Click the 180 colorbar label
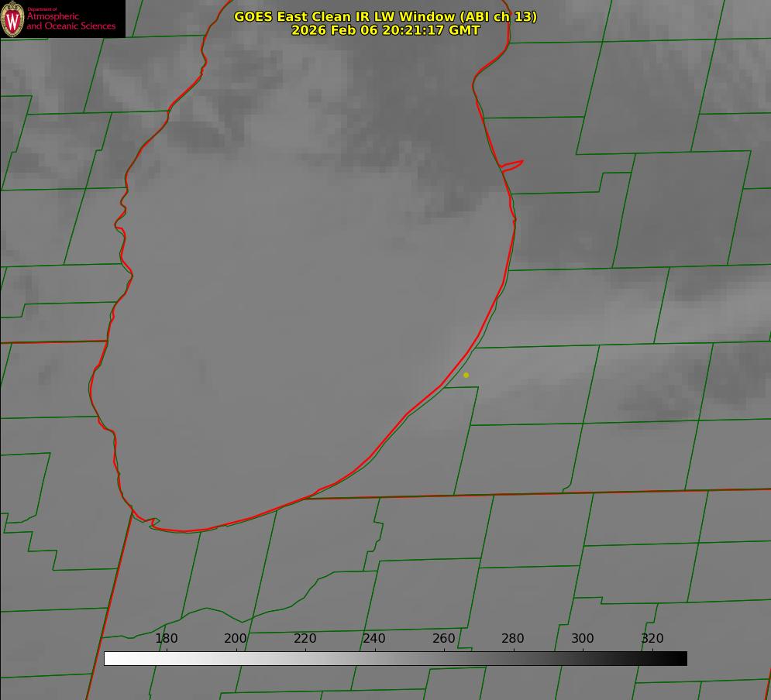 166,638
